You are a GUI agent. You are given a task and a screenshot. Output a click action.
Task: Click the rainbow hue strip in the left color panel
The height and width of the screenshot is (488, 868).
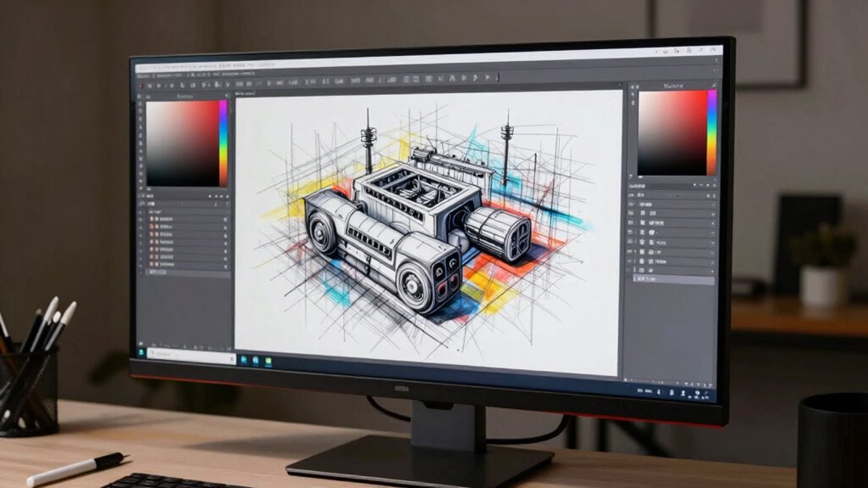[x=223, y=143]
